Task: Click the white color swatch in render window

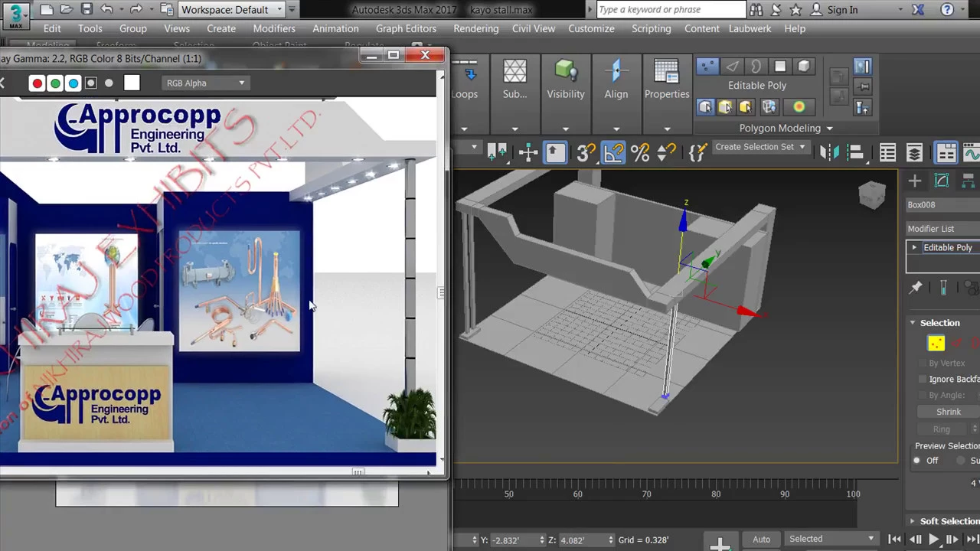Action: [x=132, y=83]
